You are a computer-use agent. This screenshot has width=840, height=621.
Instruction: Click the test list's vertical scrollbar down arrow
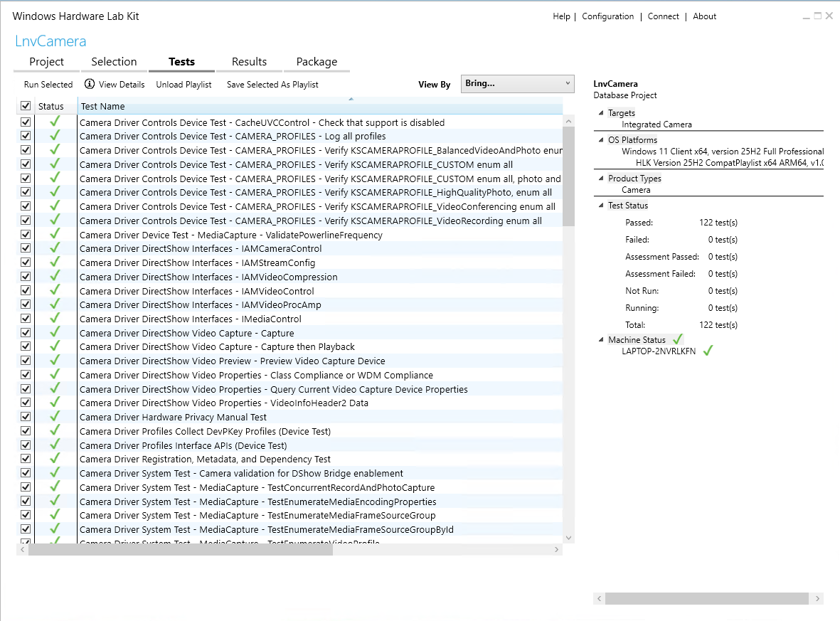pos(568,538)
